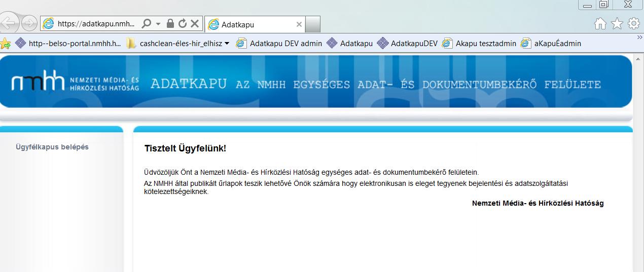Click the Tisztelt Ügyfelünk! heading

pyautogui.click(x=185, y=148)
